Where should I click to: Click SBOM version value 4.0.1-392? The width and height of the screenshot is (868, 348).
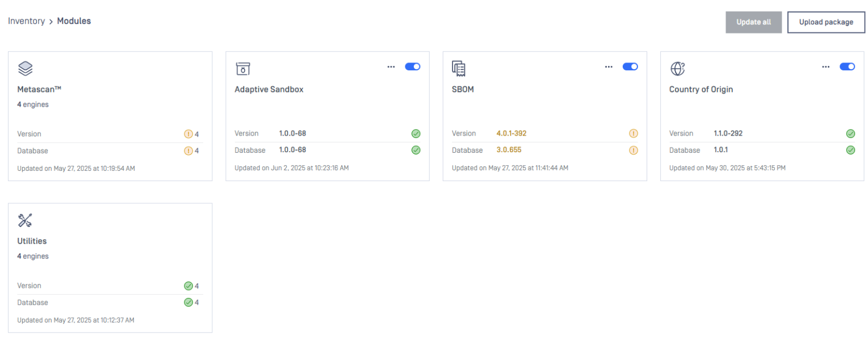pyautogui.click(x=511, y=133)
